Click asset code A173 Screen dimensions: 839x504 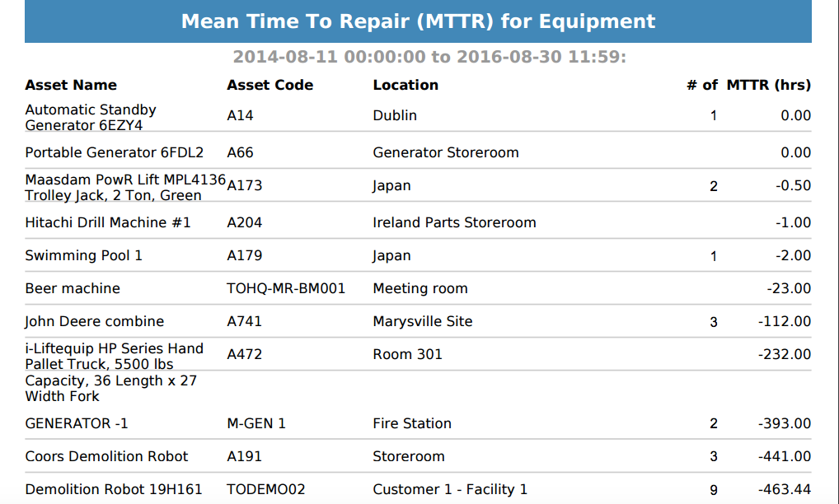[x=245, y=185]
